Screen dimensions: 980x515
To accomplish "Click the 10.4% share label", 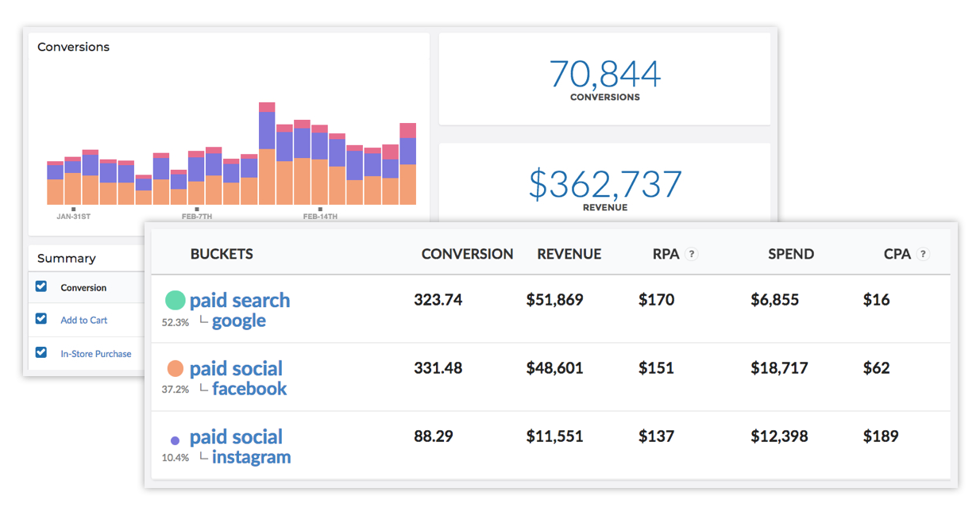I will (176, 458).
